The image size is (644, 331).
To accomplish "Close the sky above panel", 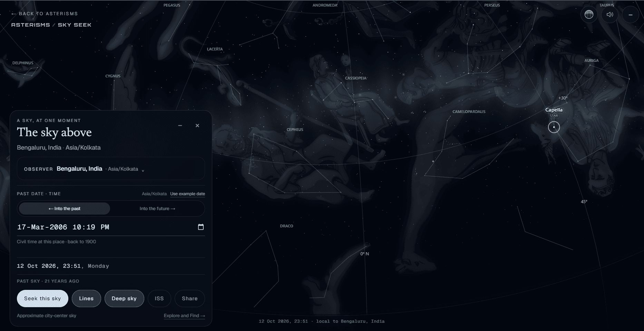I will pos(197,125).
